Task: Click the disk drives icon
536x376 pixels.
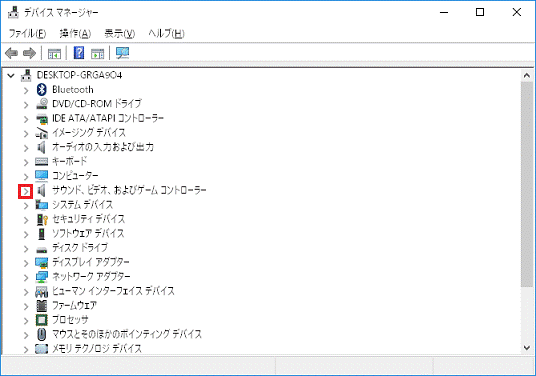Action: (42, 249)
